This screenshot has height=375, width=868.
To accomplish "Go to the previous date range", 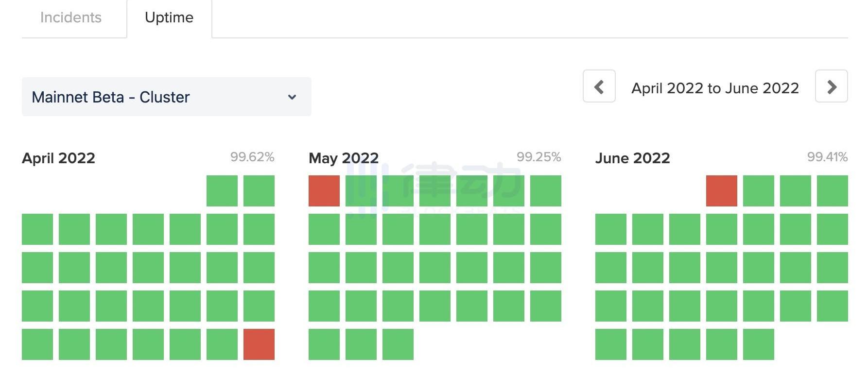I will coord(599,86).
